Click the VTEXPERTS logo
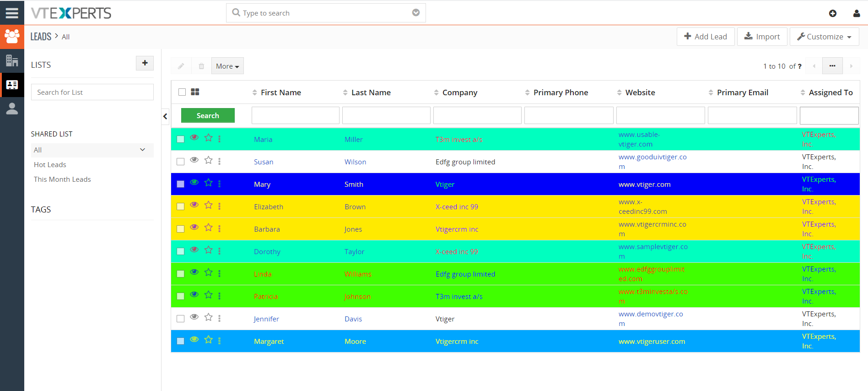Viewport: 868px width, 391px height. pyautogui.click(x=71, y=13)
